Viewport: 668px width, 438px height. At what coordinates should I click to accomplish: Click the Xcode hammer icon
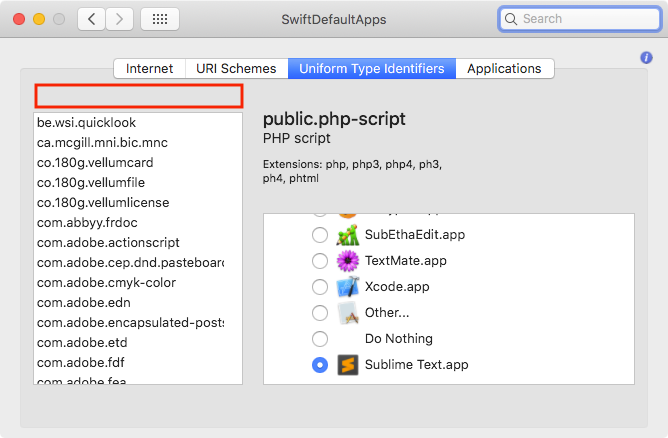click(348, 287)
